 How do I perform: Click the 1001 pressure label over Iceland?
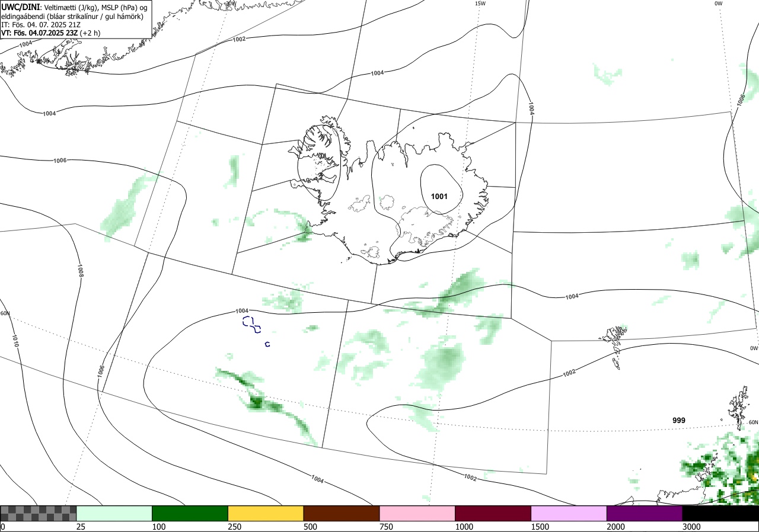439,196
